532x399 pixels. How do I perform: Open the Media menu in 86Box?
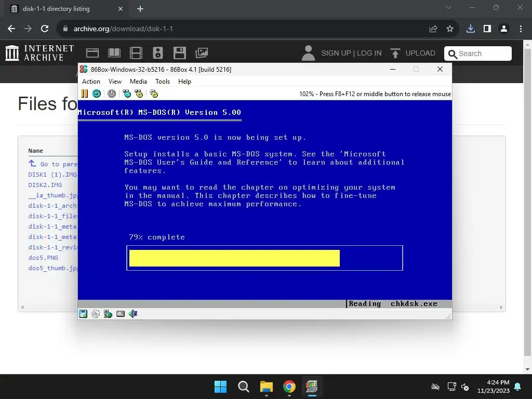click(138, 82)
